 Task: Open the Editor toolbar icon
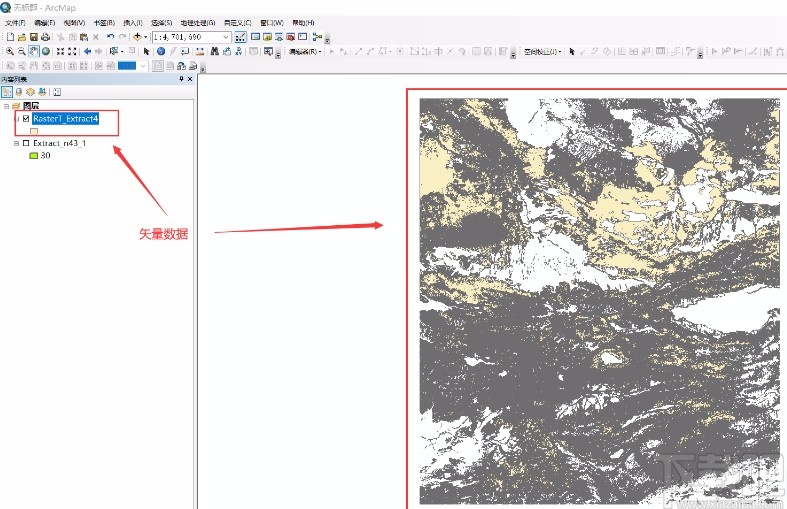(240, 37)
